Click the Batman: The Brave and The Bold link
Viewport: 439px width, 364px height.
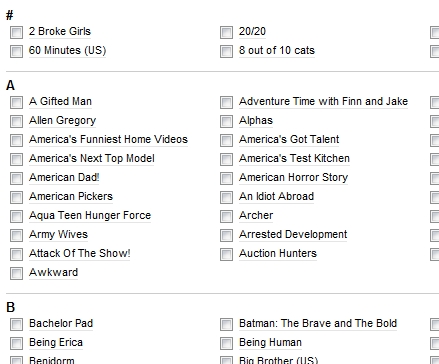pos(318,323)
